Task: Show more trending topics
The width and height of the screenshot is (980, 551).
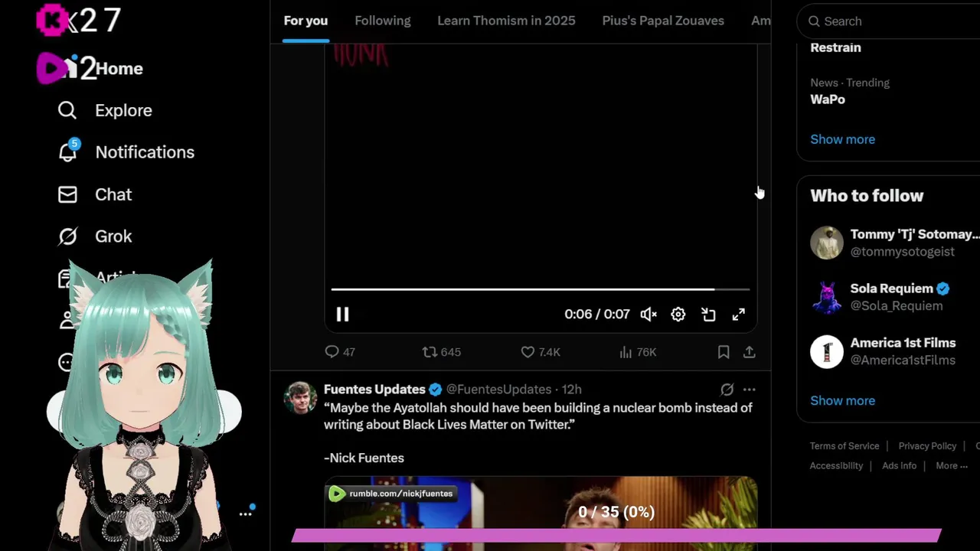Action: (842, 139)
